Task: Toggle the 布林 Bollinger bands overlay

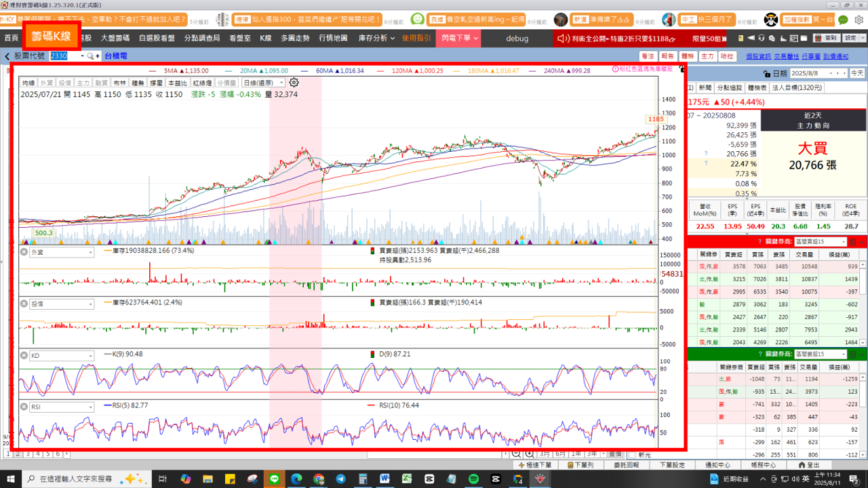Action: tap(119, 83)
